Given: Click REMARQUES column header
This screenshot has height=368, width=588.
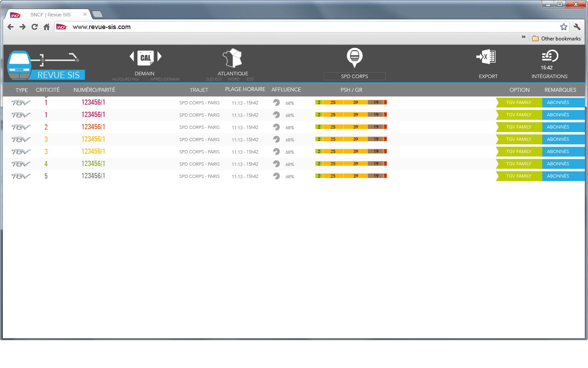Looking at the screenshot, I should point(560,90).
